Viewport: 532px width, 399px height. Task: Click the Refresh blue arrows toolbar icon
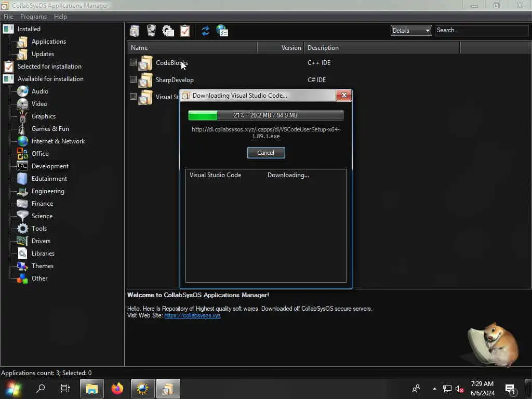pyautogui.click(x=206, y=31)
